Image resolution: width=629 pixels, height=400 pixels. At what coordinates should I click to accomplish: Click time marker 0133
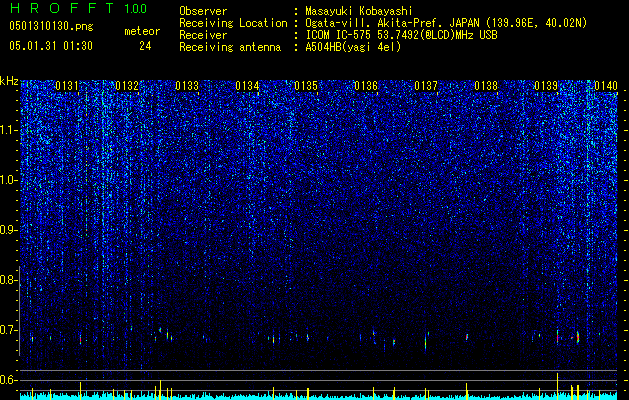click(x=187, y=86)
